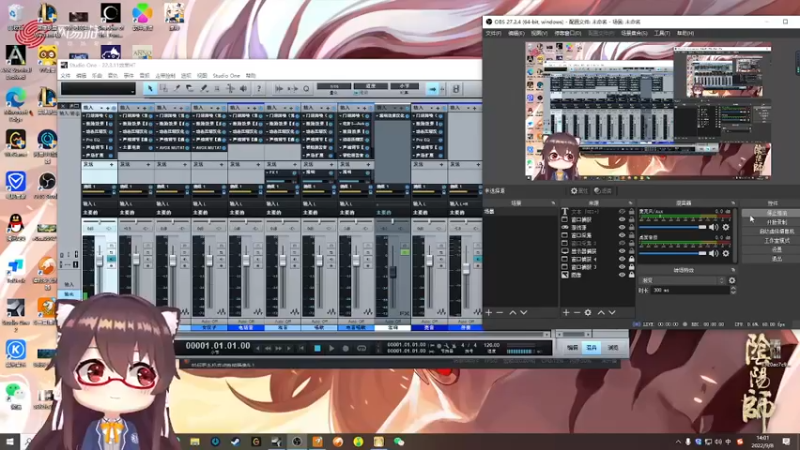The height and width of the screenshot is (450, 800).
Task: Click the 时长 duration input field in OBS
Action: click(x=689, y=290)
